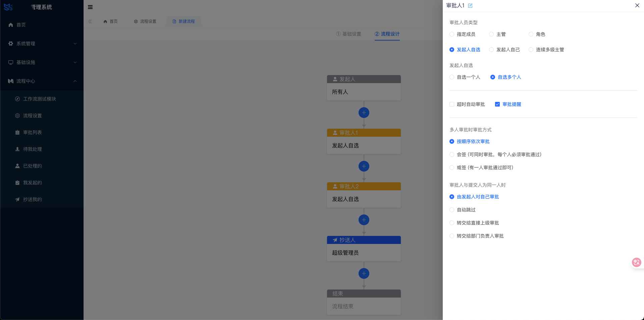Viewport: 644px width, 320px height.
Task: Select 主管 approver type radio
Action: (491, 34)
